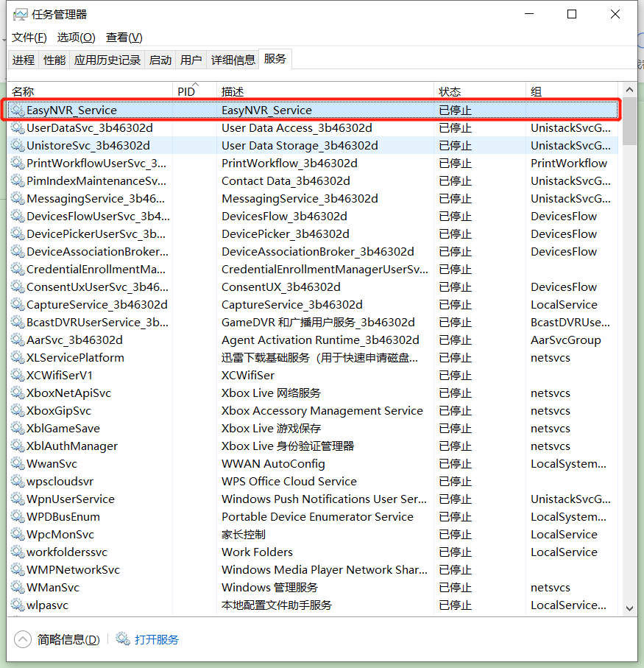
Task: Sort services by the 名称 column header
Action: tap(90, 91)
